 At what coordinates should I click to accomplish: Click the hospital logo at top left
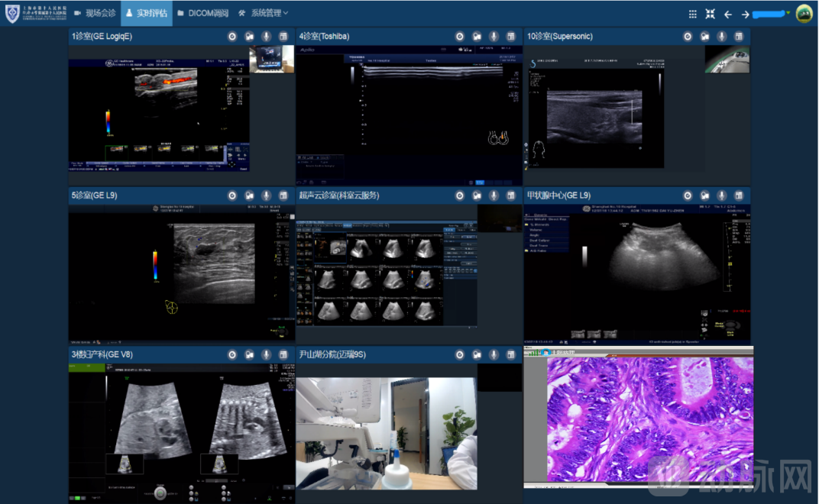tap(13, 14)
